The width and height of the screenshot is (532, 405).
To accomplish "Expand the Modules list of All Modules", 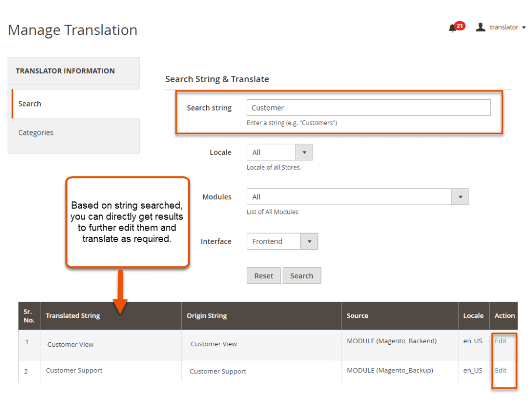I will coord(348,197).
